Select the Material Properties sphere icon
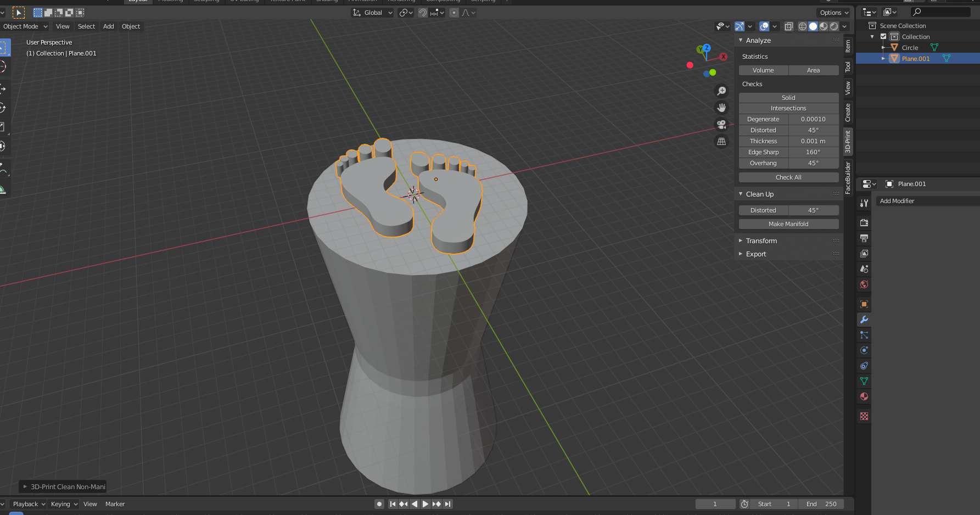 tap(864, 396)
